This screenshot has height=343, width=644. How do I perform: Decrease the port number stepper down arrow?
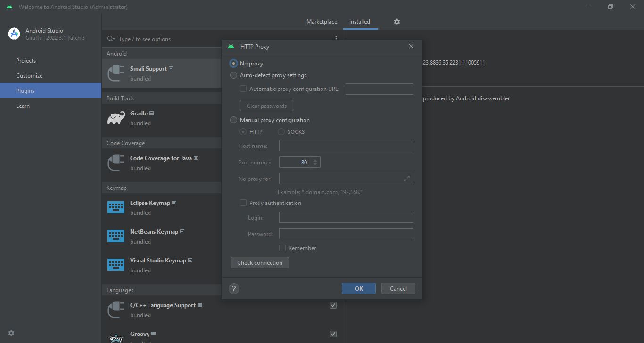(x=315, y=165)
